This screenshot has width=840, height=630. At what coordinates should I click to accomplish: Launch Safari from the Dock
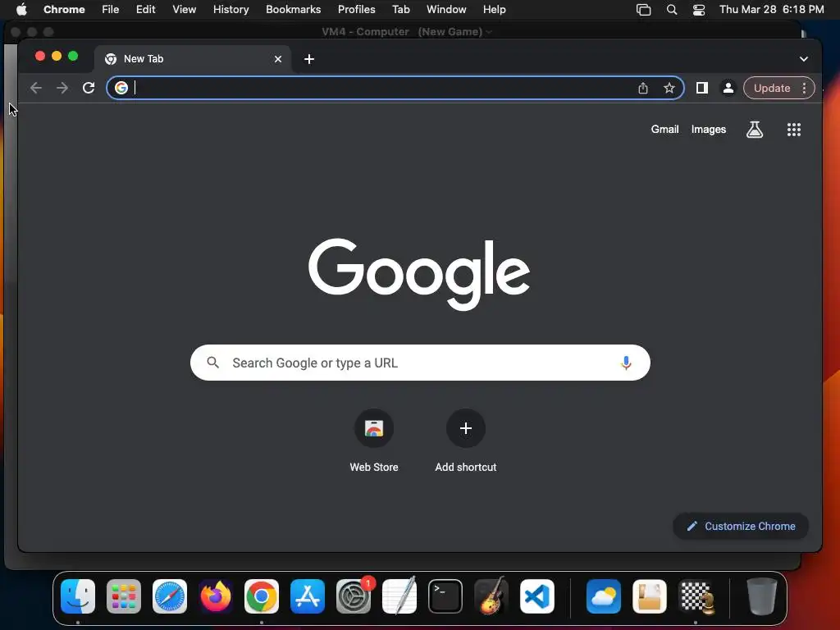[170, 596]
